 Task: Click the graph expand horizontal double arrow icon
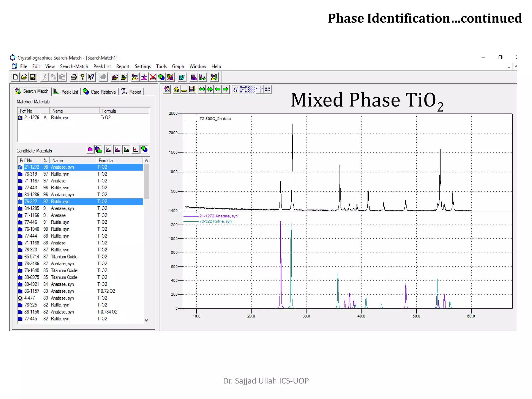click(210, 89)
